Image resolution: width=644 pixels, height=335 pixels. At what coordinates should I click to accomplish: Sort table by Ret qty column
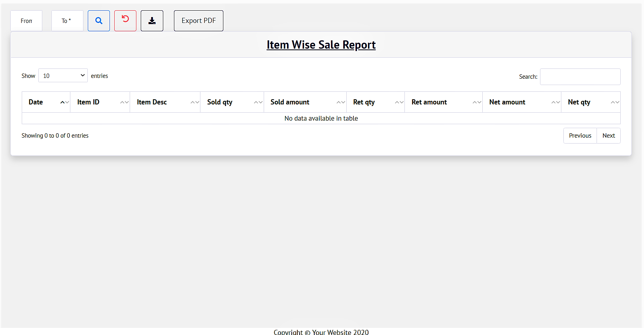pos(375,102)
